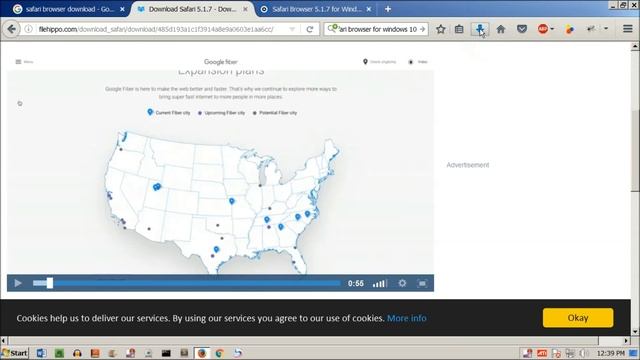Click the video playhead handle

coord(50,283)
